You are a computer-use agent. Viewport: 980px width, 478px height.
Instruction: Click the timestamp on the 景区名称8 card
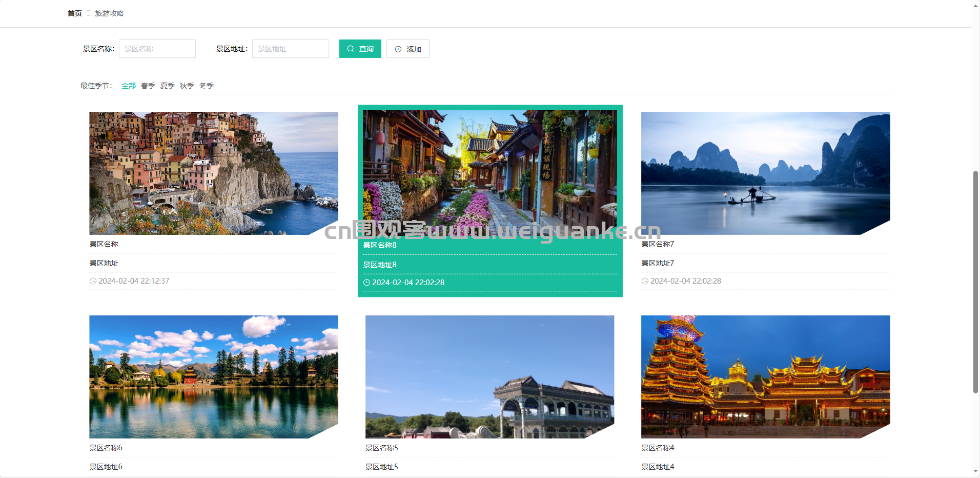[409, 283]
